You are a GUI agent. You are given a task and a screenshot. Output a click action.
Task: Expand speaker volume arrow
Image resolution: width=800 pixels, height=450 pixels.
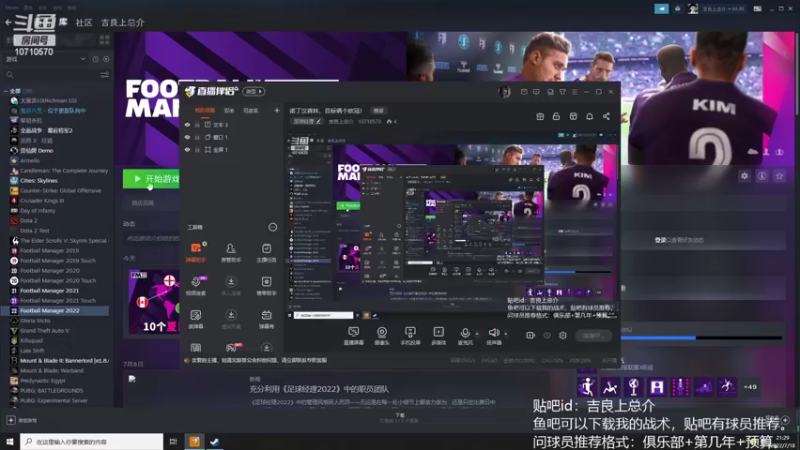506,334
